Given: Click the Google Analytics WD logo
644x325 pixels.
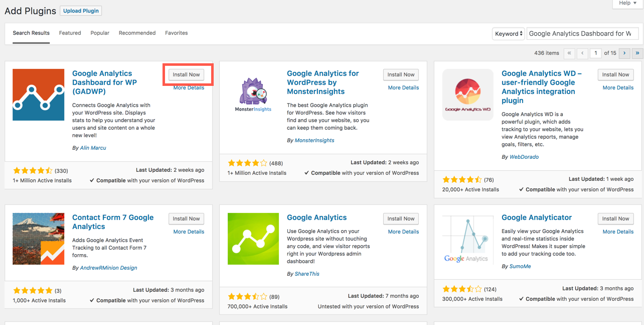Looking at the screenshot, I should 467,95.
